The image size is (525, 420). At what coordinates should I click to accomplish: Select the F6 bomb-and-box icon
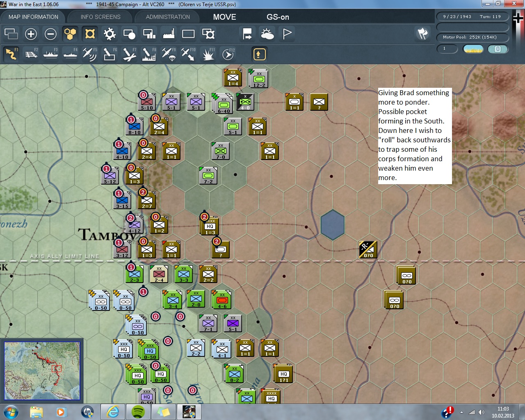point(110,54)
